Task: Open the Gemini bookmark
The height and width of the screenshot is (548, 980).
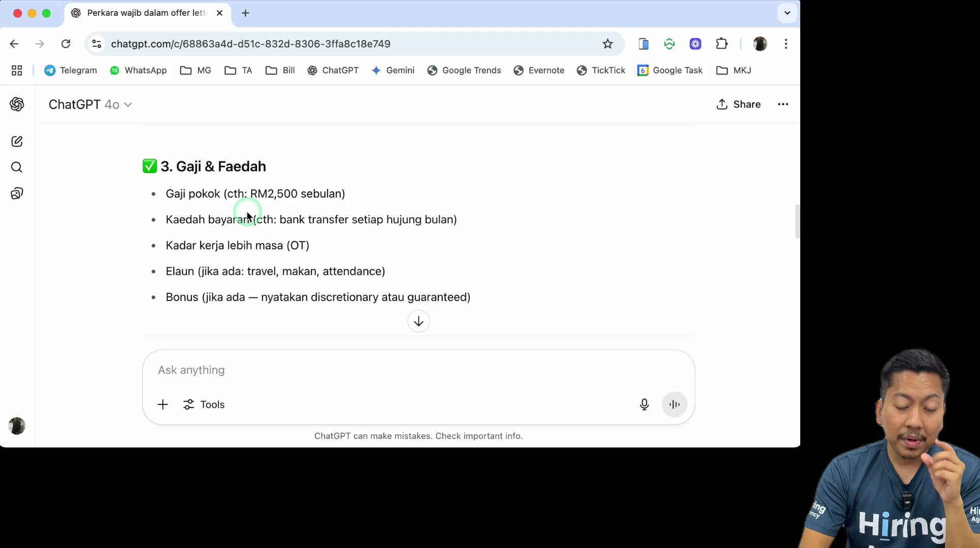Action: pyautogui.click(x=393, y=71)
